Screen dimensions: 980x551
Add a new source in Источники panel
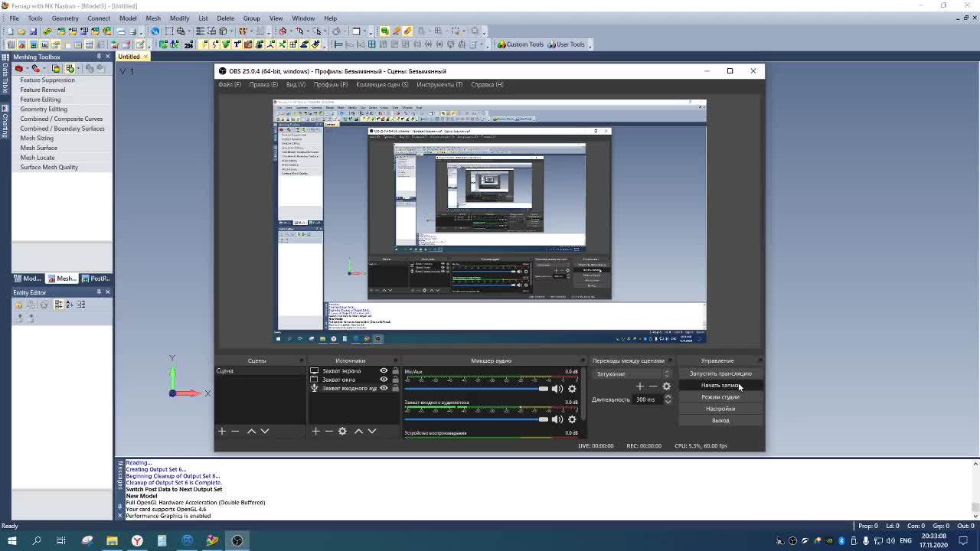(x=315, y=431)
